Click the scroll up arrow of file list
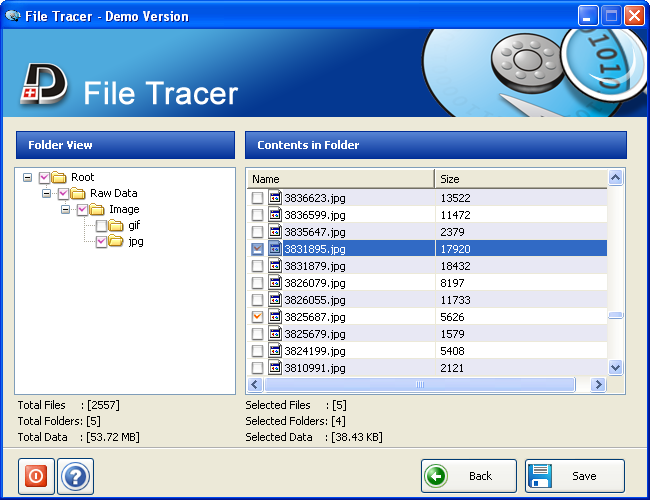Image resolution: width=650 pixels, height=500 pixels. point(616,178)
